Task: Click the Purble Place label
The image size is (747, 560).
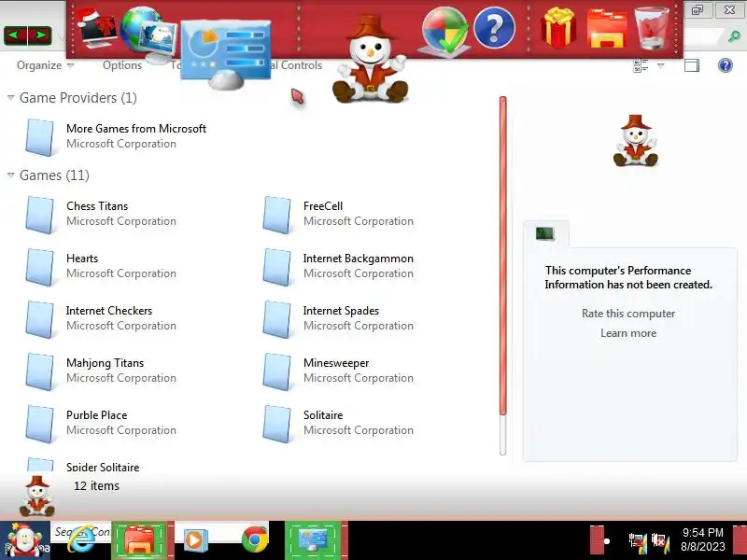Action: 97,414
